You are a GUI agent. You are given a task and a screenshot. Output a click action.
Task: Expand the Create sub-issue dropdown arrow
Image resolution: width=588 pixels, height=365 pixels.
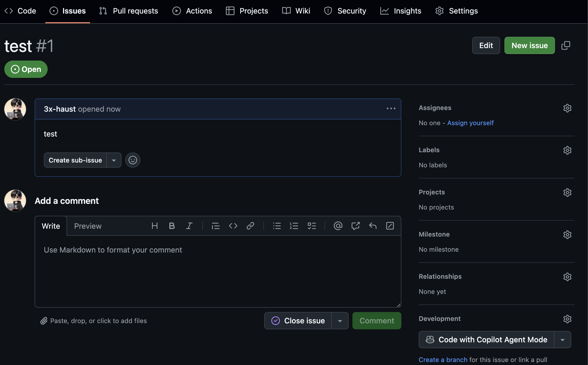tap(114, 160)
